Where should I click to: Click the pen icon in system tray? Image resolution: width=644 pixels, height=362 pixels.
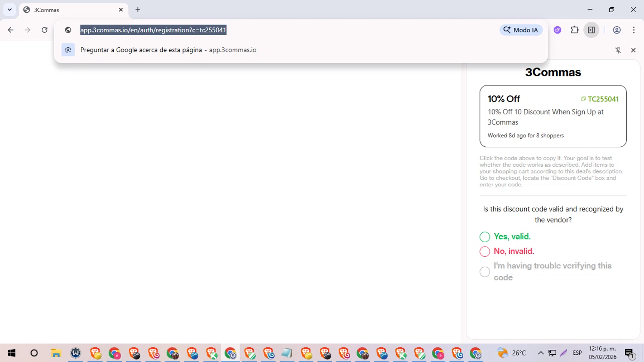tap(564, 353)
